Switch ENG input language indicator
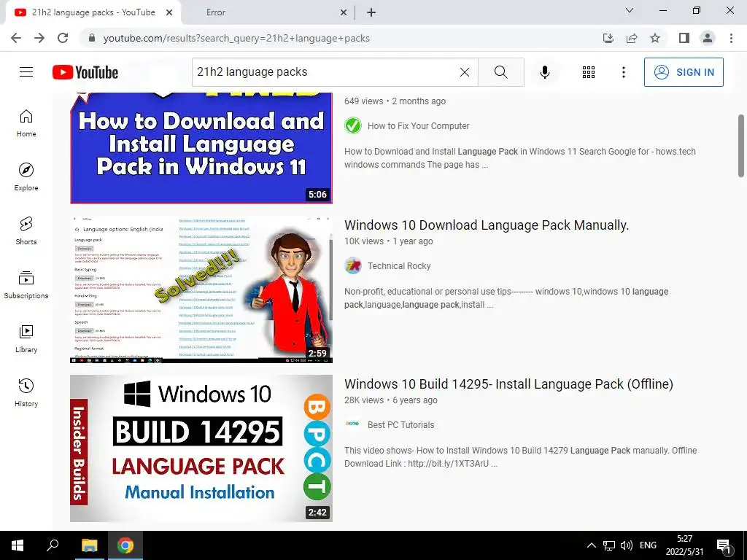 pos(648,545)
